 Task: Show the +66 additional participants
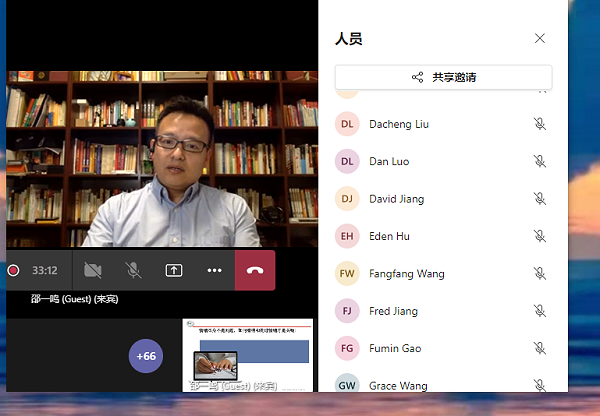pos(146,356)
